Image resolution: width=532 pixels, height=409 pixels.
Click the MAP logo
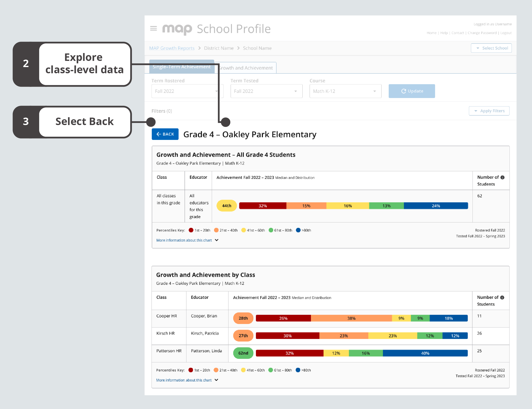point(177,29)
